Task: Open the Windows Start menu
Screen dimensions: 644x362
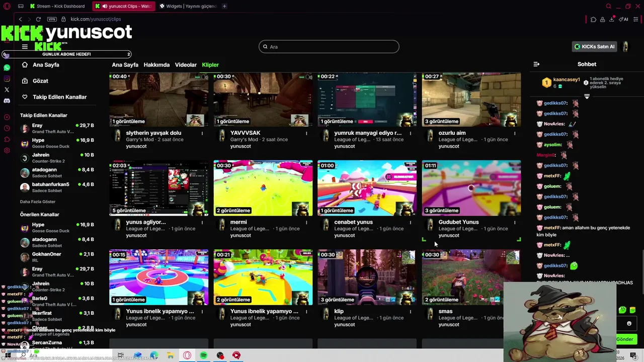Action: (8, 355)
